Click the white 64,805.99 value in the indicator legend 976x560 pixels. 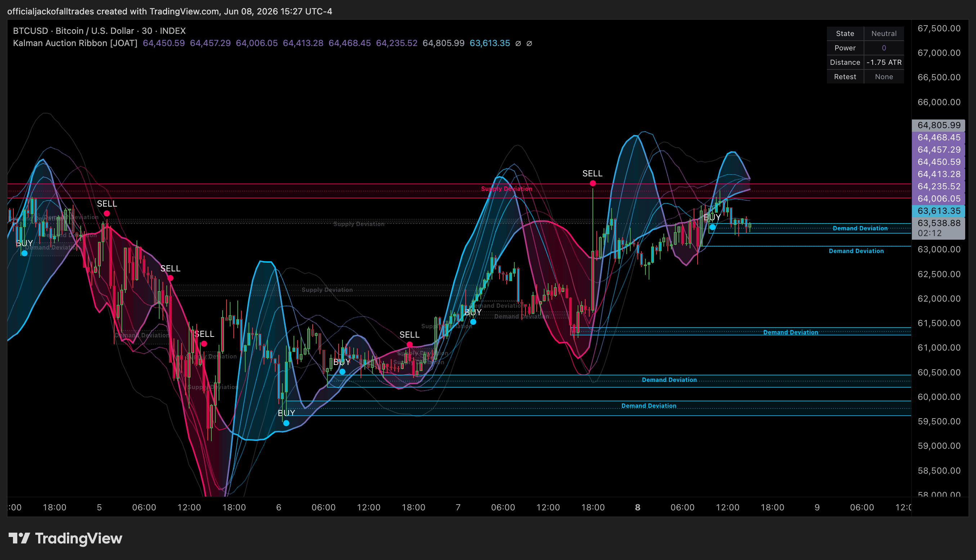coord(443,43)
